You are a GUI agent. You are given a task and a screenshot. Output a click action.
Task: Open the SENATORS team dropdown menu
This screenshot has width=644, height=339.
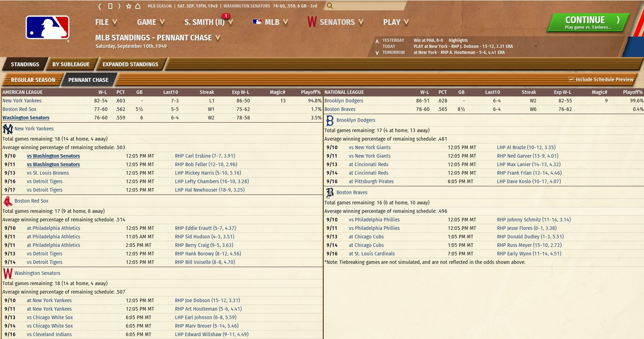335,22
